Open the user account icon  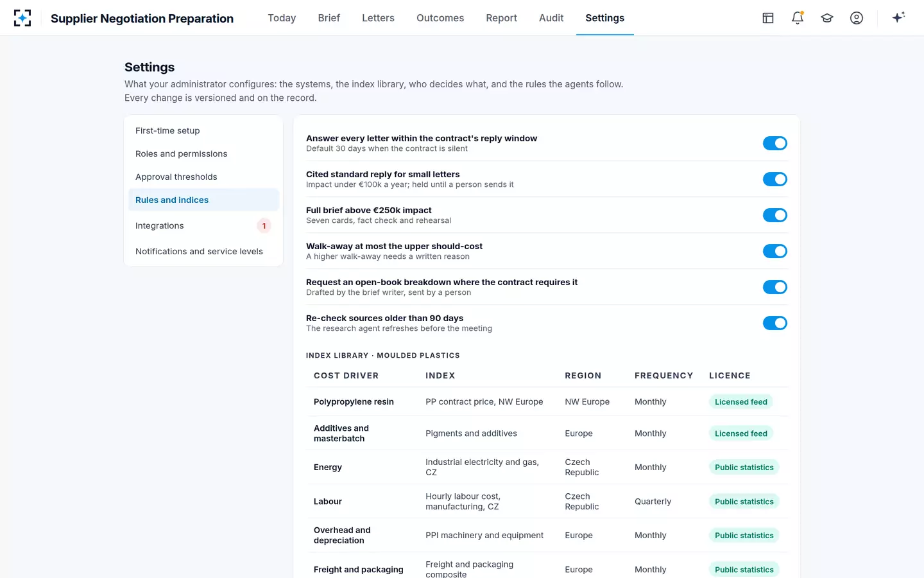point(857,18)
